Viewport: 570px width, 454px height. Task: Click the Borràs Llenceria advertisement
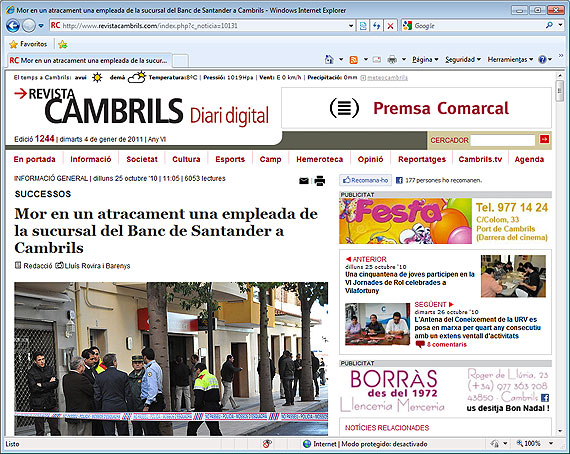click(x=445, y=391)
